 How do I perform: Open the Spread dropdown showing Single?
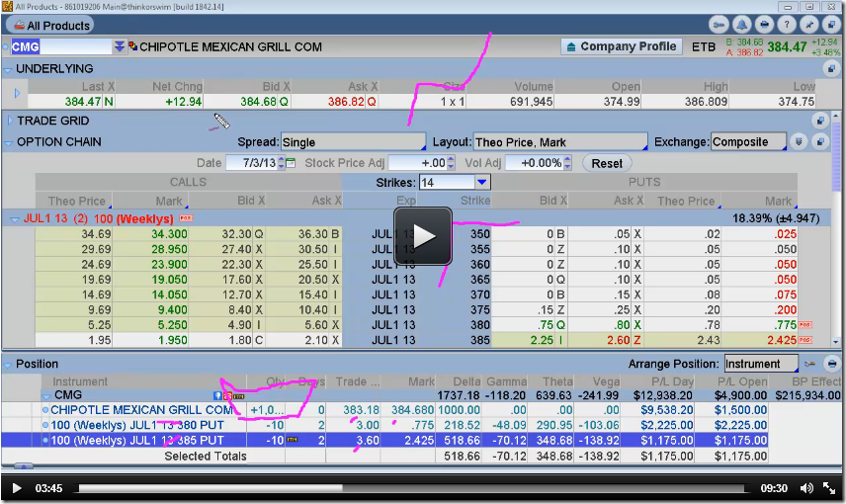(x=354, y=142)
